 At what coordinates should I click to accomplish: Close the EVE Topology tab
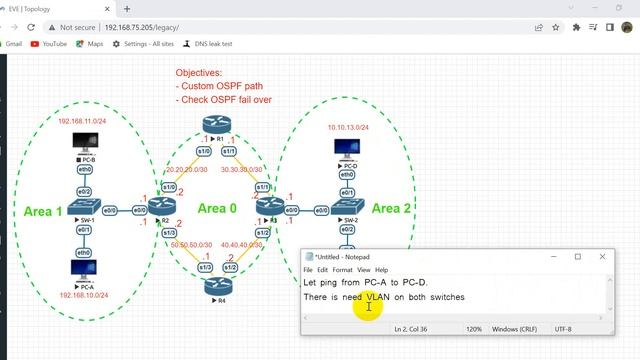(x=107, y=9)
